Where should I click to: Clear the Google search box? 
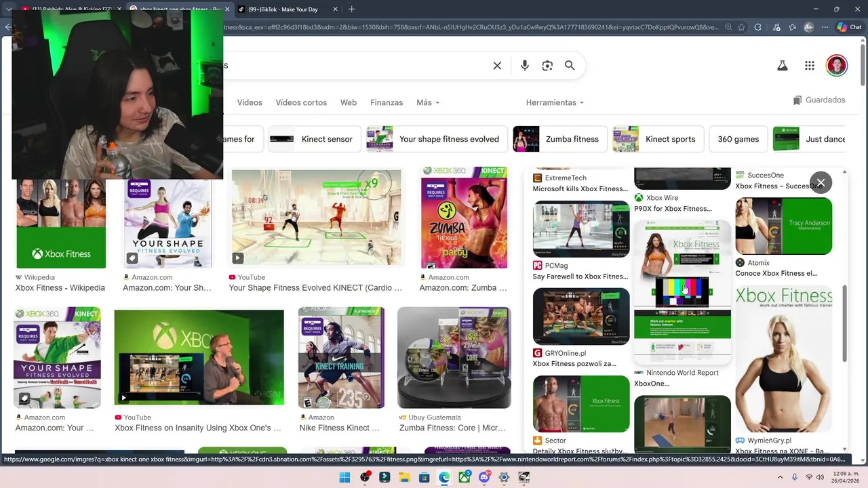click(497, 66)
